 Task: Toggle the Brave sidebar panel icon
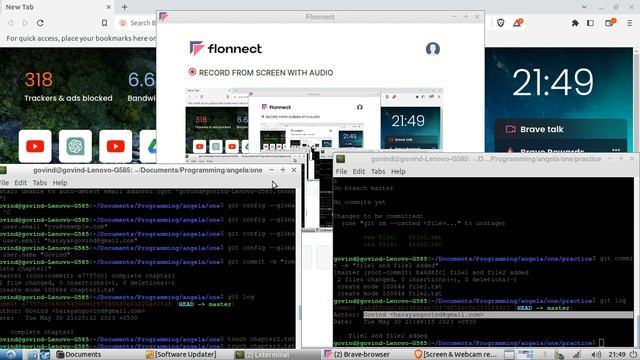[590, 23]
